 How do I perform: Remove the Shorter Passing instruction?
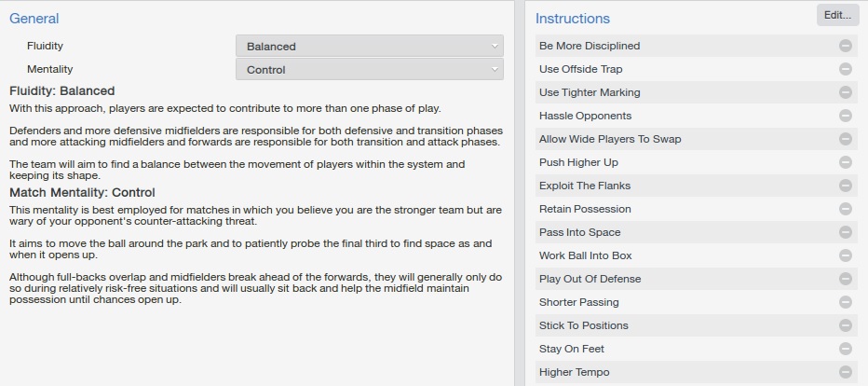coord(846,302)
